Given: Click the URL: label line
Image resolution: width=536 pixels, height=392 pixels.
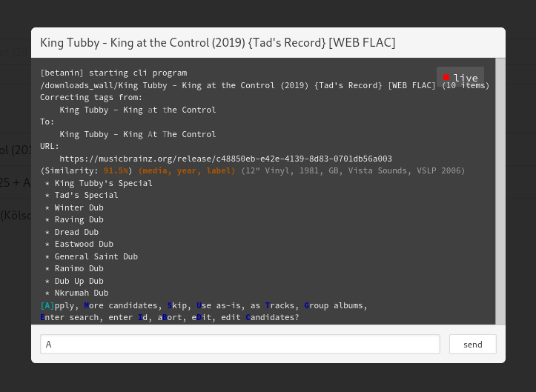Looking at the screenshot, I should (50, 146).
